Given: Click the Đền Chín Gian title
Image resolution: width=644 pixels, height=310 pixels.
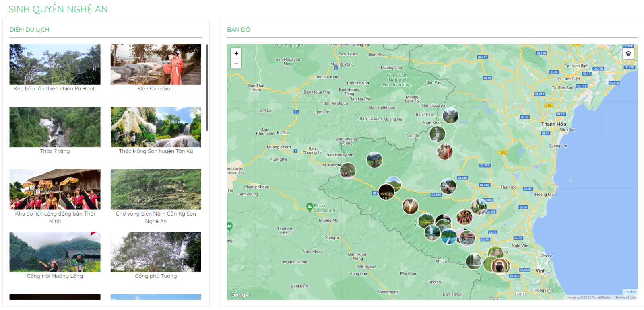Looking at the screenshot, I should (x=156, y=89).
